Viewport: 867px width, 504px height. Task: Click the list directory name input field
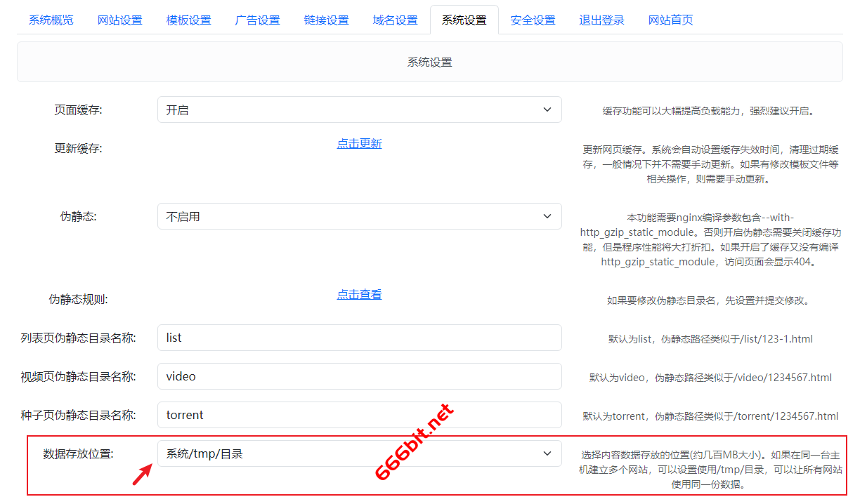pyautogui.click(x=359, y=338)
